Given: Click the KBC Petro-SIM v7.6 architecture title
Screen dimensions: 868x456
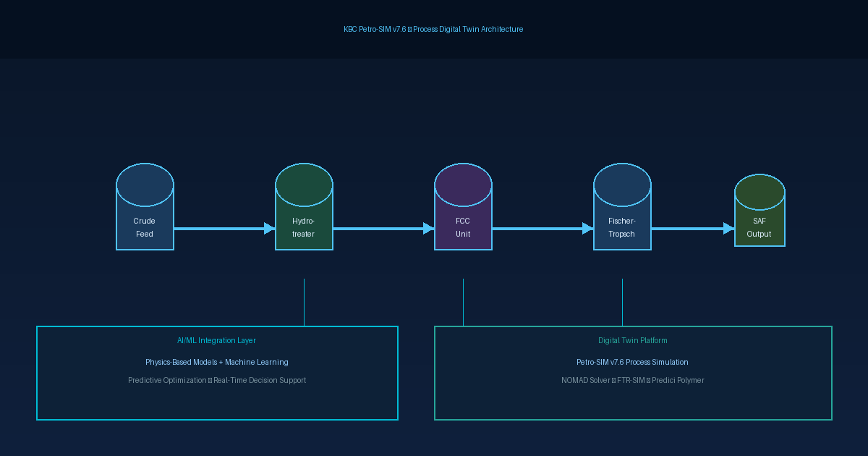Looking at the screenshot, I should (x=433, y=30).
